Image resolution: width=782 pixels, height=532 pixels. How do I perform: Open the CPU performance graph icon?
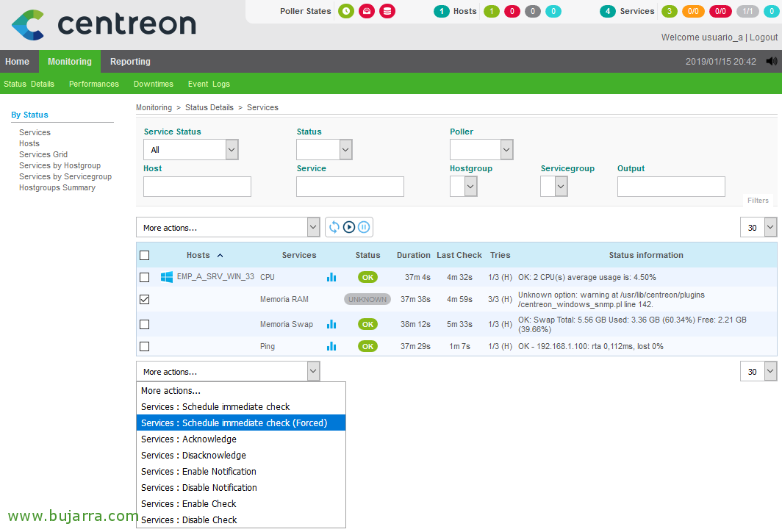331,277
